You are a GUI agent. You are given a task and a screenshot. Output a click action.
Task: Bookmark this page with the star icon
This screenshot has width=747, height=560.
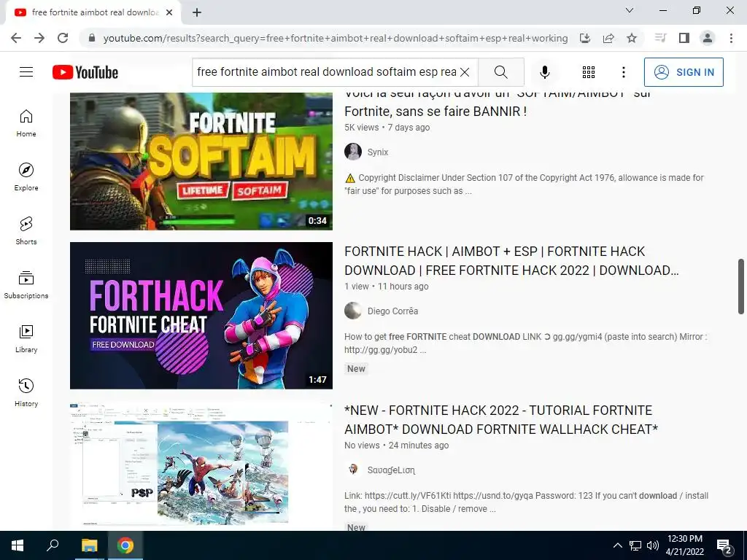coord(632,38)
